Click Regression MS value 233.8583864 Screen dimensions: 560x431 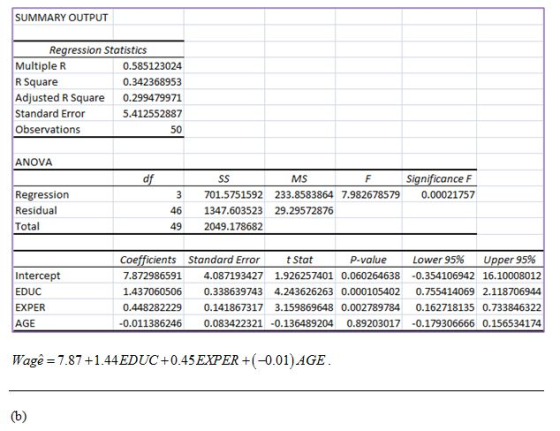[x=304, y=195]
